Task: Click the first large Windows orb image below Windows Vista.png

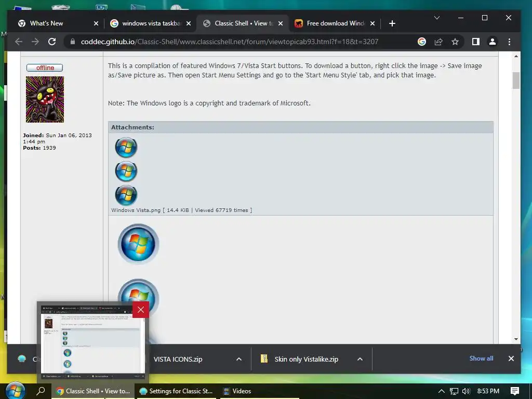Action: [138, 244]
